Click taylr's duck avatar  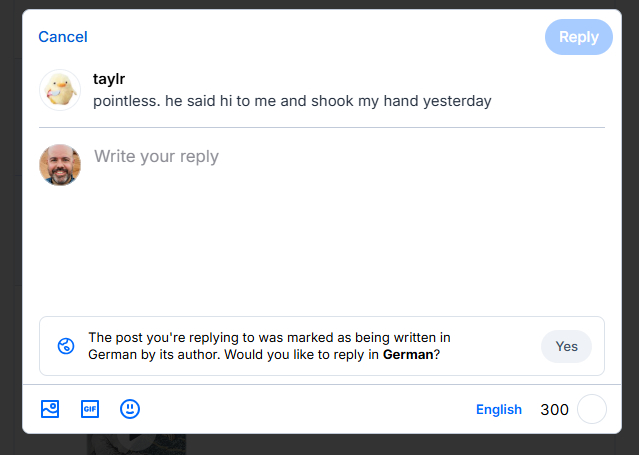pyautogui.click(x=60, y=90)
